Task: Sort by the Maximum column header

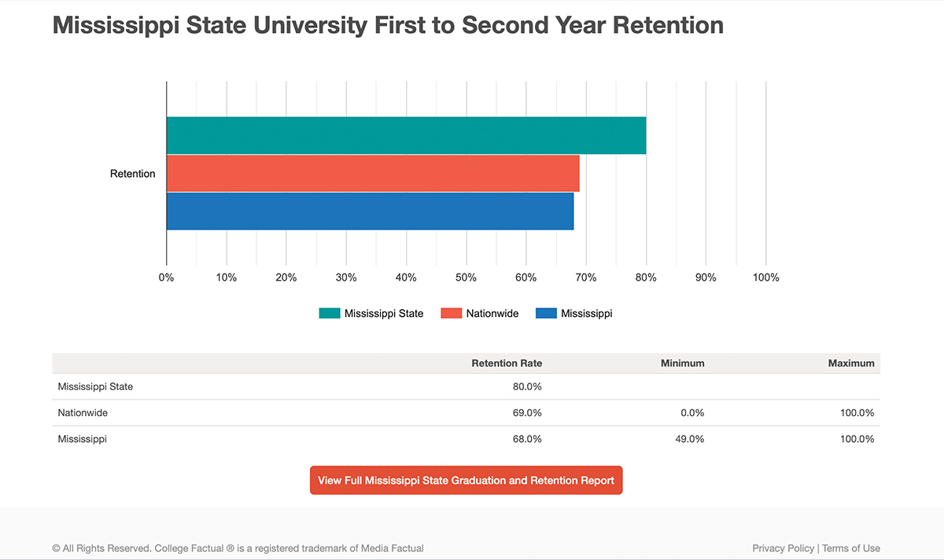Action: (x=851, y=363)
